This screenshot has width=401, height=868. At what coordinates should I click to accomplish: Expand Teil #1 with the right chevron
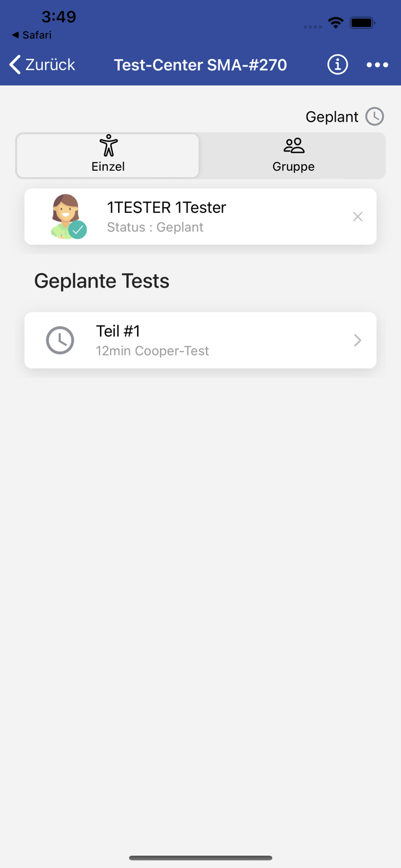click(x=358, y=340)
